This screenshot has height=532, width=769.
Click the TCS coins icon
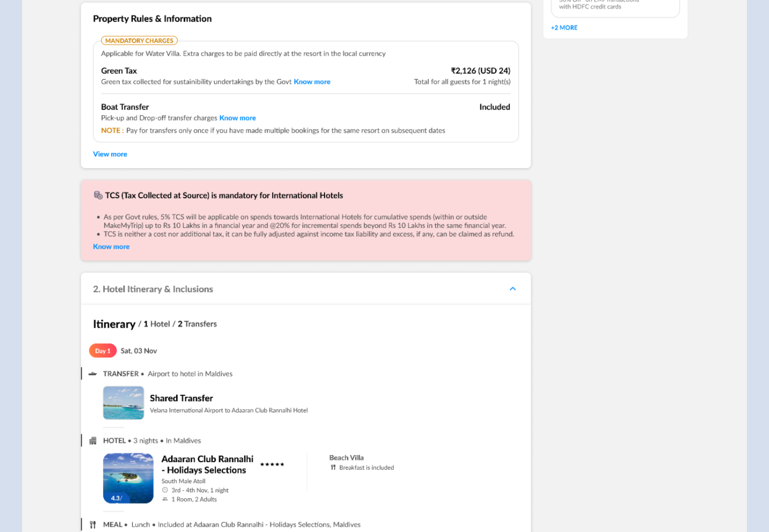tap(98, 195)
